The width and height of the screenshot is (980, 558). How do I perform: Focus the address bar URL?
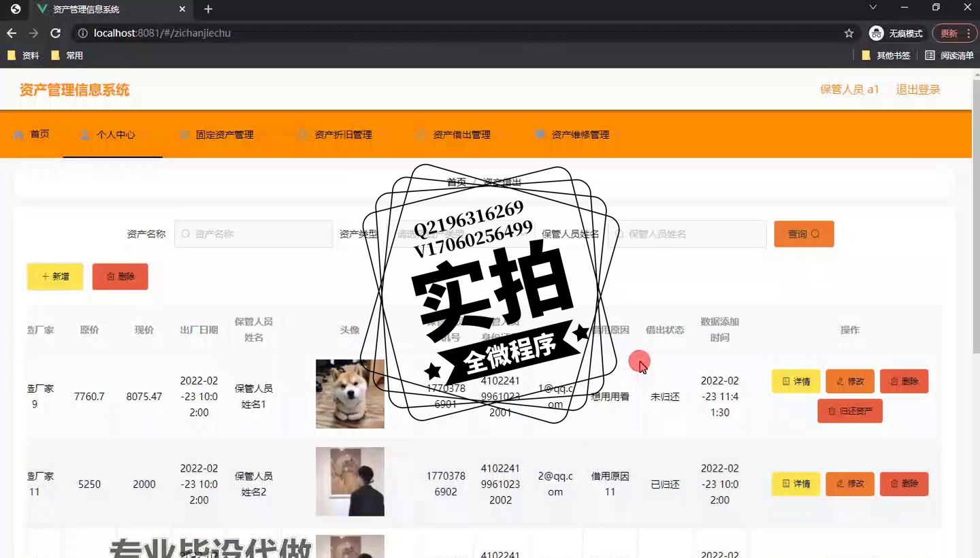(x=162, y=33)
